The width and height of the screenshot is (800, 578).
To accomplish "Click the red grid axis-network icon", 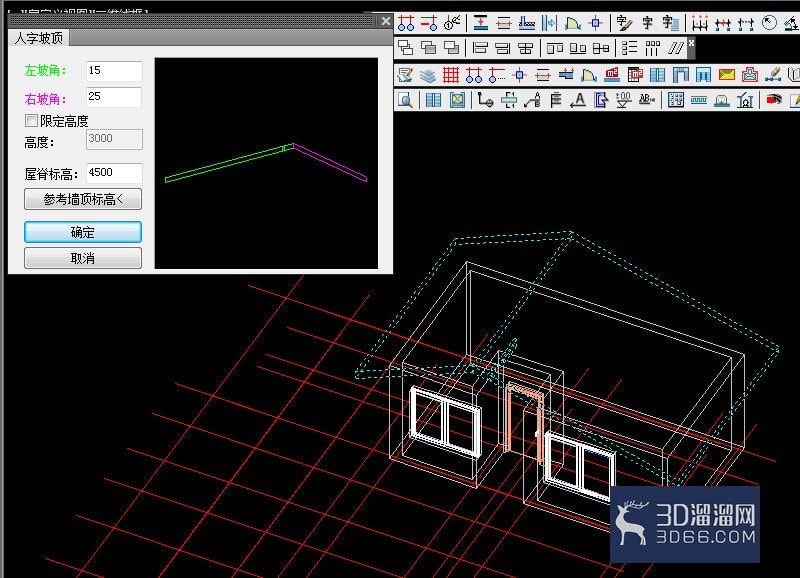I will (451, 75).
